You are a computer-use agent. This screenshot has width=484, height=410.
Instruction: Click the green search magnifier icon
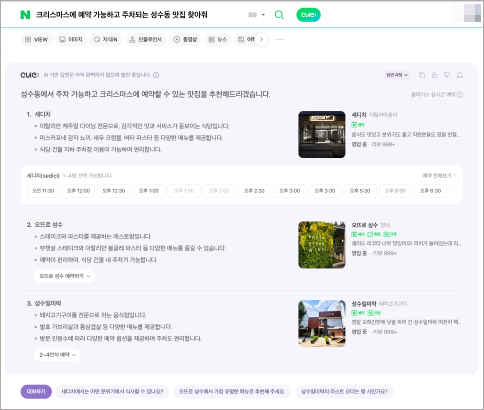(x=279, y=15)
